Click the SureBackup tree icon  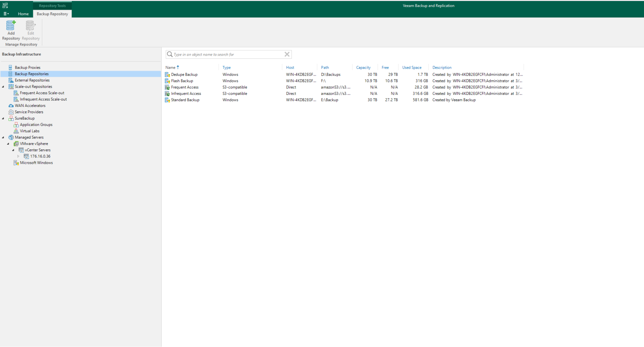click(11, 118)
